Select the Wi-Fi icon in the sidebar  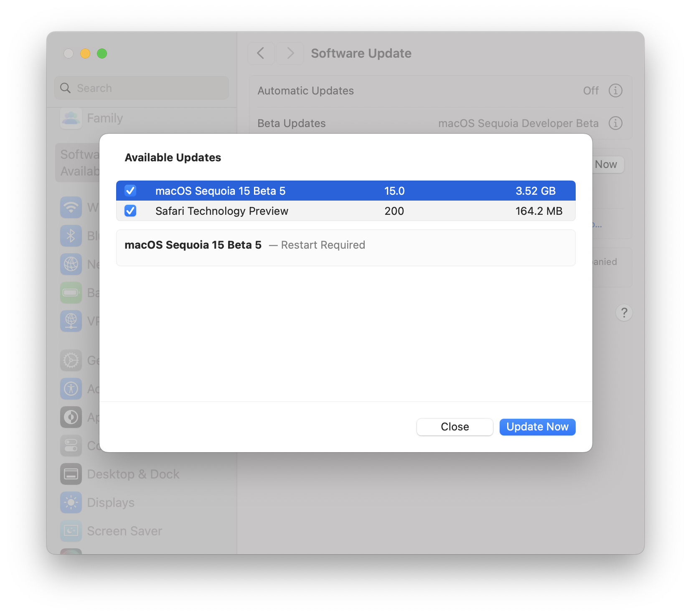click(71, 208)
